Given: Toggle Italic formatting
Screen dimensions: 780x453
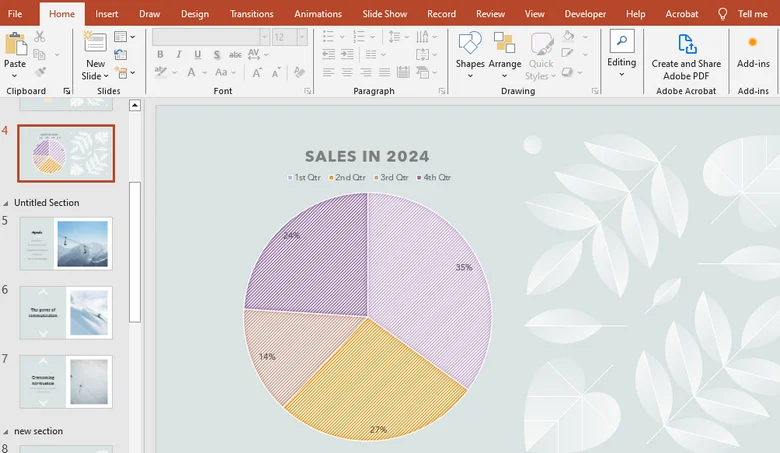Looking at the screenshot, I should (x=179, y=54).
